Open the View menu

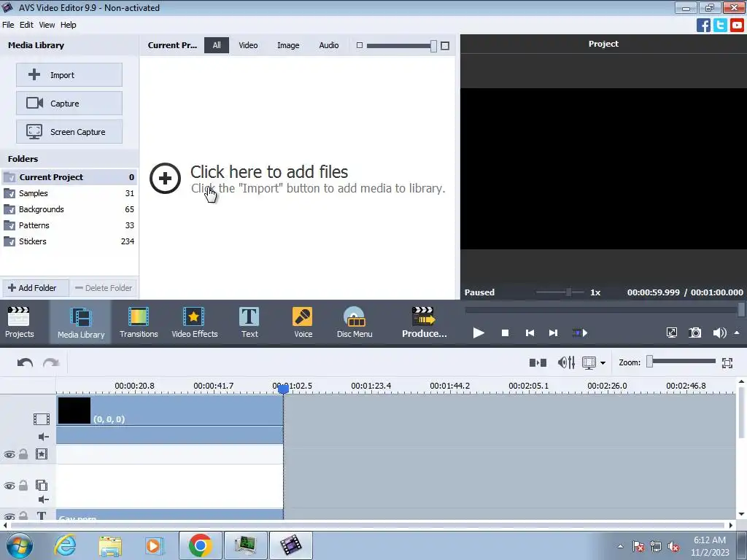(x=47, y=25)
